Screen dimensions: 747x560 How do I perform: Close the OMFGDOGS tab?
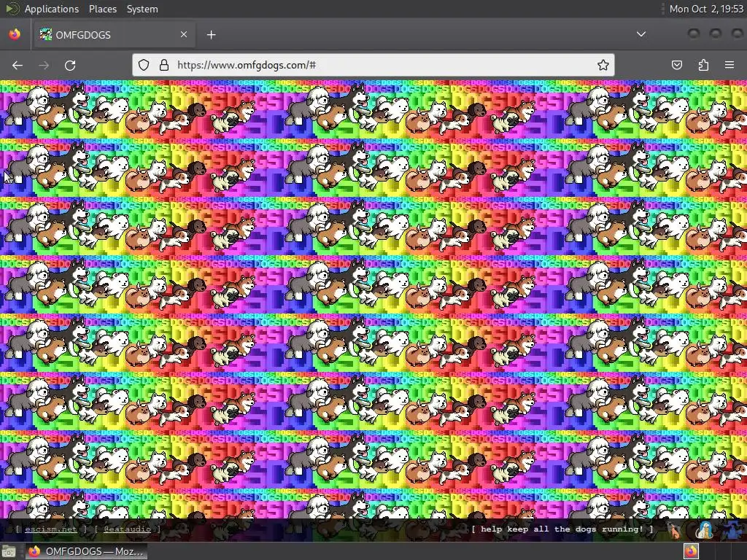(184, 34)
